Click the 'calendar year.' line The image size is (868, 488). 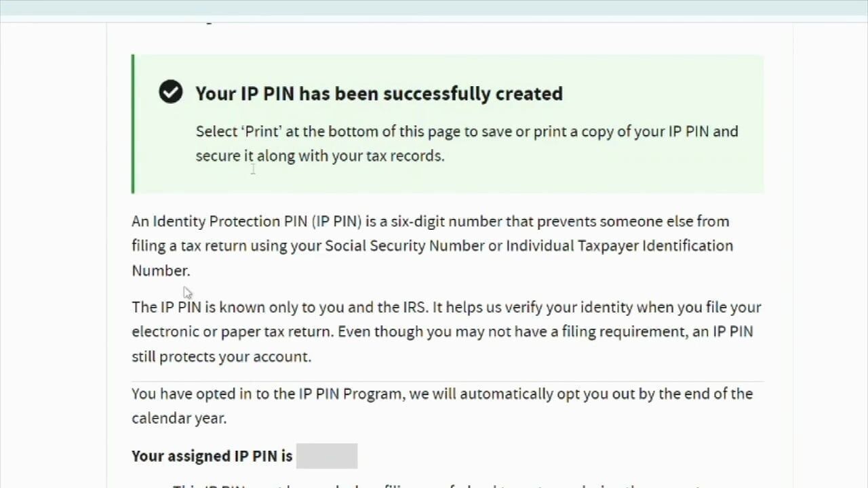pyautogui.click(x=179, y=418)
